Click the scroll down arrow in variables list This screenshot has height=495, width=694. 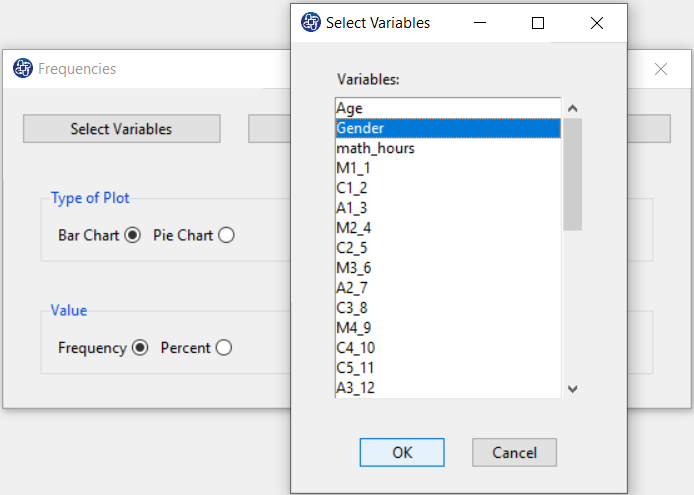coord(573,389)
